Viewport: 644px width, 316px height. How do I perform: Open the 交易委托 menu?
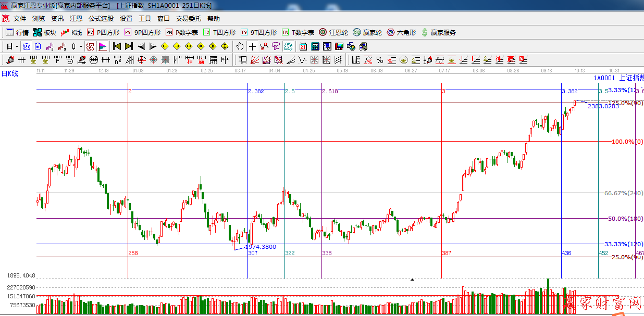click(x=188, y=18)
